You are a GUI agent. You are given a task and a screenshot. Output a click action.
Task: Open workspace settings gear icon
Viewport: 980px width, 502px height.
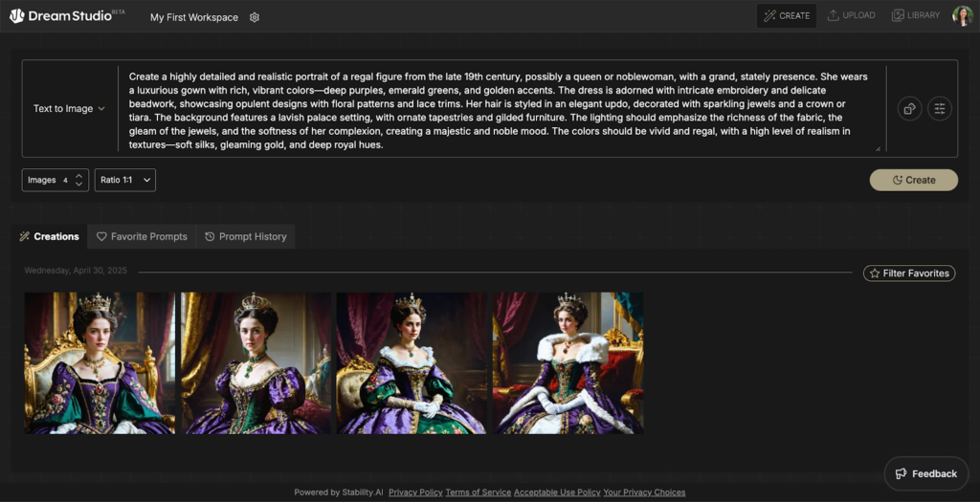pyautogui.click(x=255, y=17)
